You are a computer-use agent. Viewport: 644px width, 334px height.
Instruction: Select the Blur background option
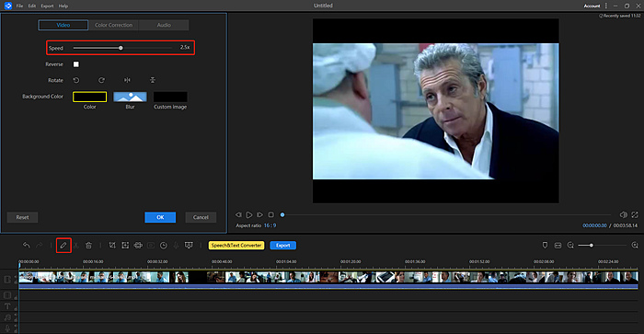point(130,97)
